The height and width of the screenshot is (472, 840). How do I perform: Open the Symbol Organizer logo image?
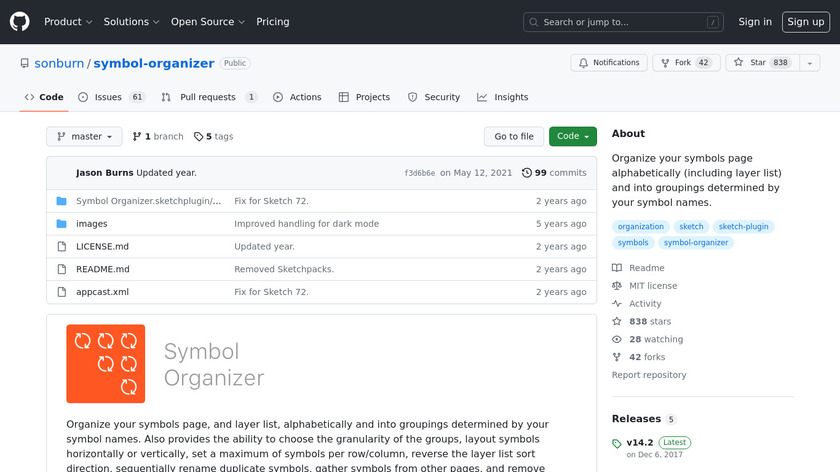[x=106, y=364]
